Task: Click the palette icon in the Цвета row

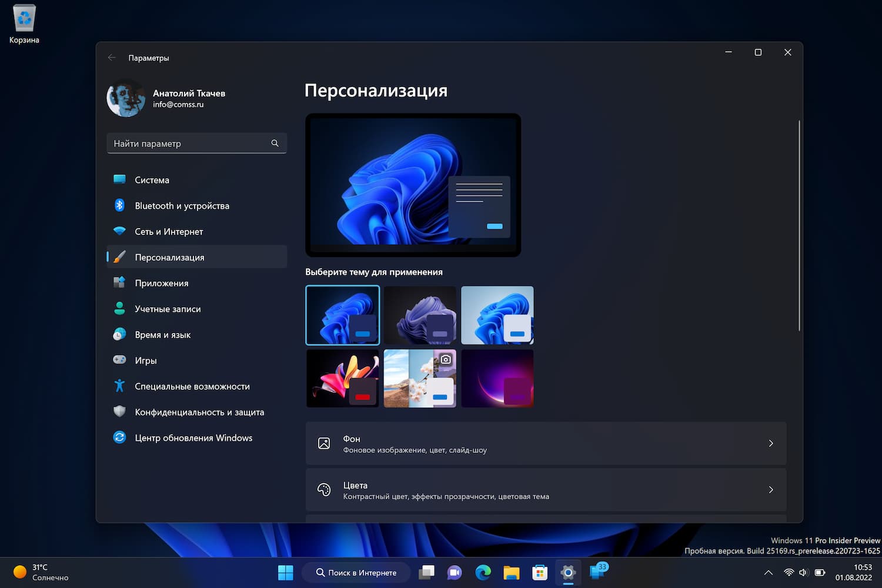Action: pos(324,489)
